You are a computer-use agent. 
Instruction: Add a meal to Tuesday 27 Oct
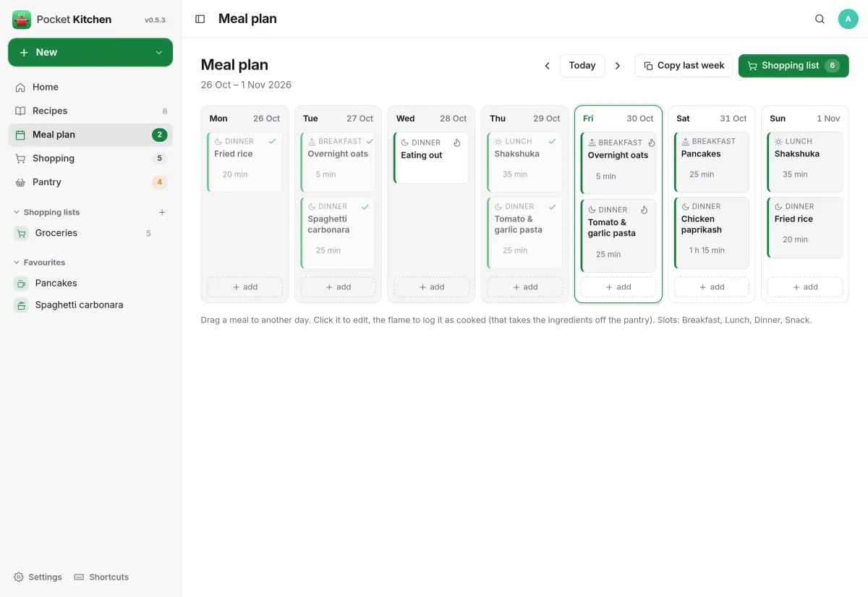pyautogui.click(x=338, y=287)
